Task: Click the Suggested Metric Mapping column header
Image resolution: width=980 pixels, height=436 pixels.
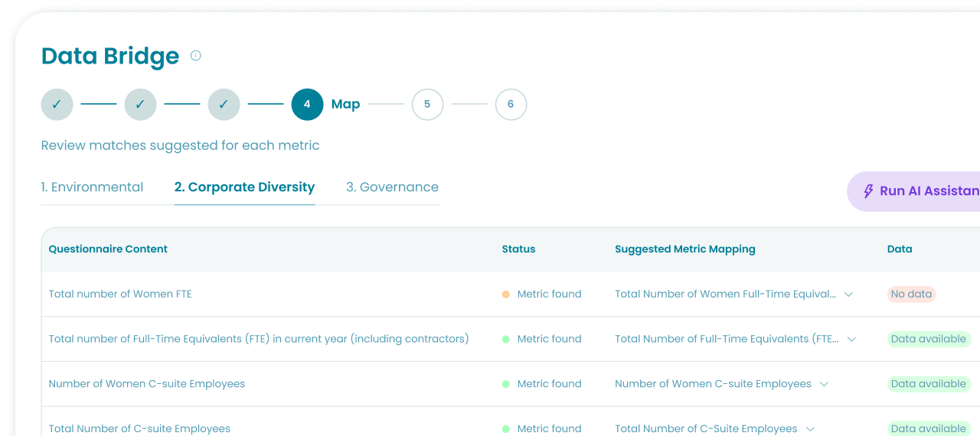Action: (684, 249)
